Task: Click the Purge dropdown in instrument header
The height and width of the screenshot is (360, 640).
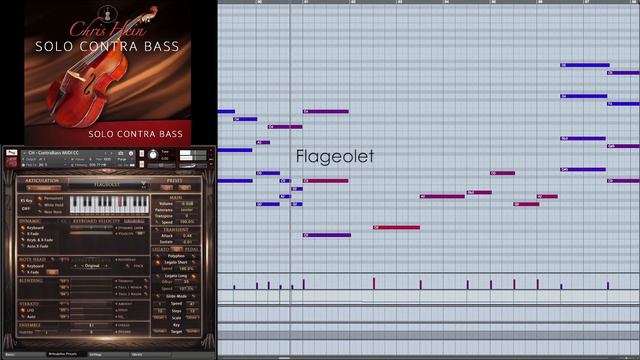Action: point(122,159)
